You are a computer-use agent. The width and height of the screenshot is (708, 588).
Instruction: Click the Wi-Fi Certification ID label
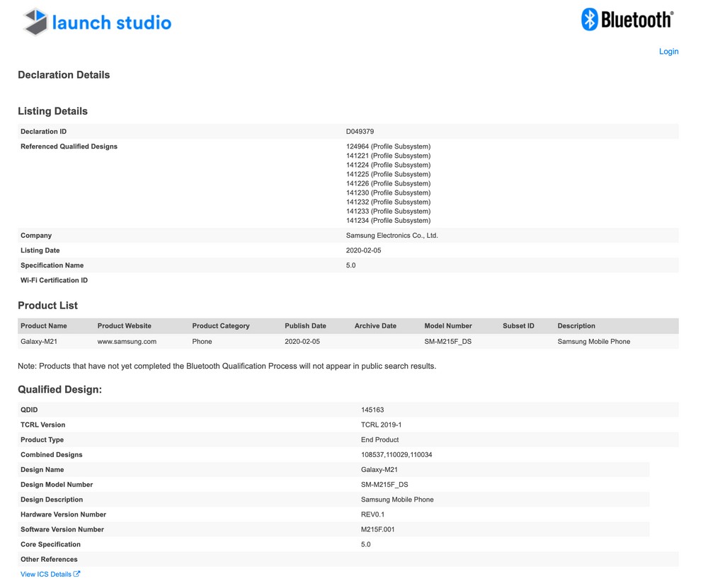click(x=55, y=280)
